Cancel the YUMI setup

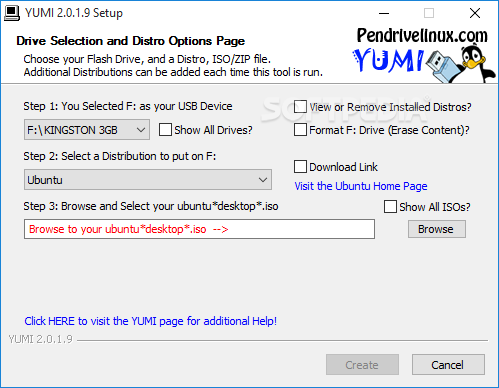click(x=448, y=365)
